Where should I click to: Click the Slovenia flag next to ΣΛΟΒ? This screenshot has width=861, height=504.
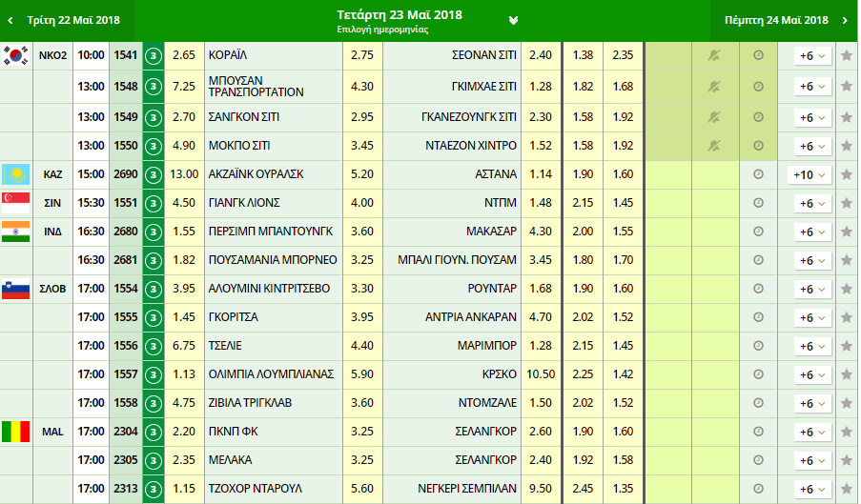coord(16,289)
